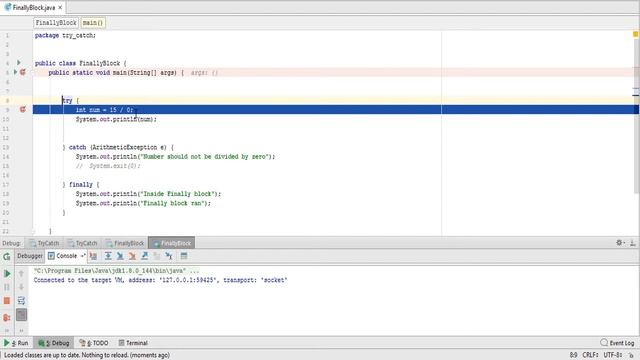Show more debug console icons chevron

click(x=21, y=330)
